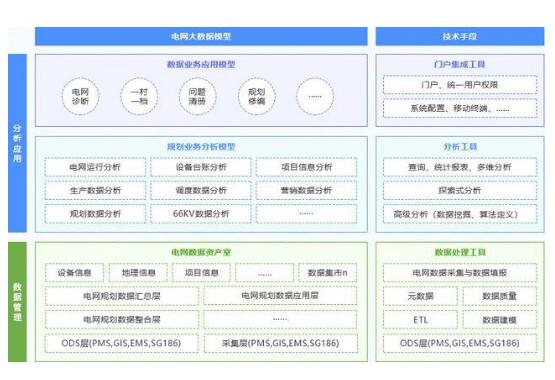Click the 电网大数据模型 header bar

(x=201, y=36)
